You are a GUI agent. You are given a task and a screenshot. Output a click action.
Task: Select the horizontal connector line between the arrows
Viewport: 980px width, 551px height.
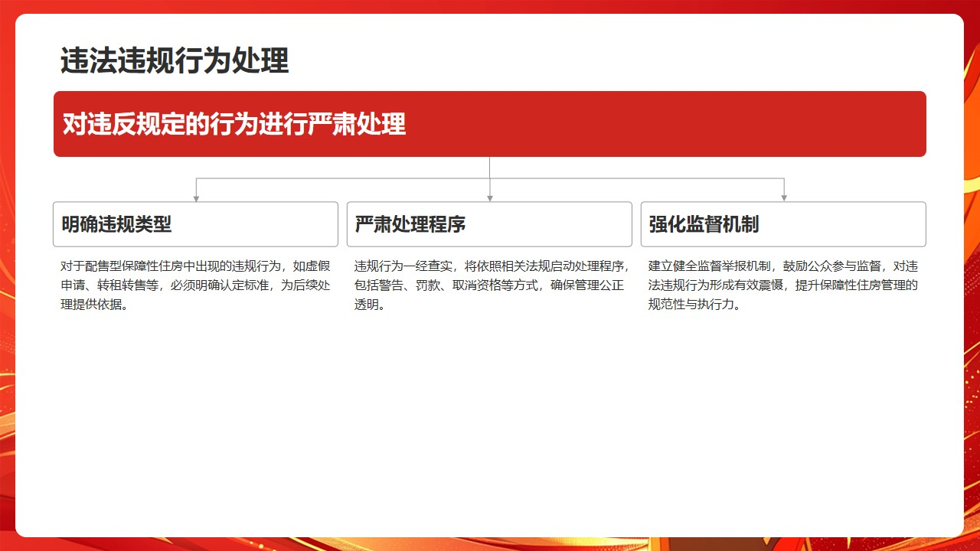point(345,178)
